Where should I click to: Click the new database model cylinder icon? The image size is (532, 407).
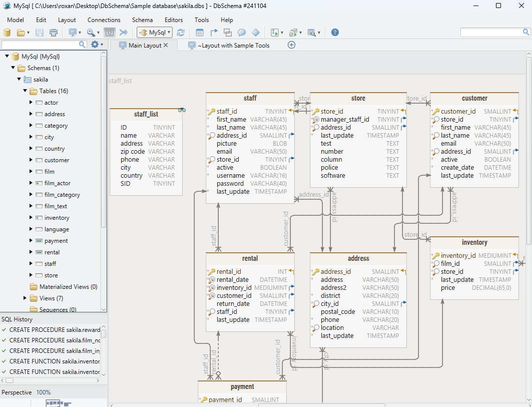pos(7,33)
